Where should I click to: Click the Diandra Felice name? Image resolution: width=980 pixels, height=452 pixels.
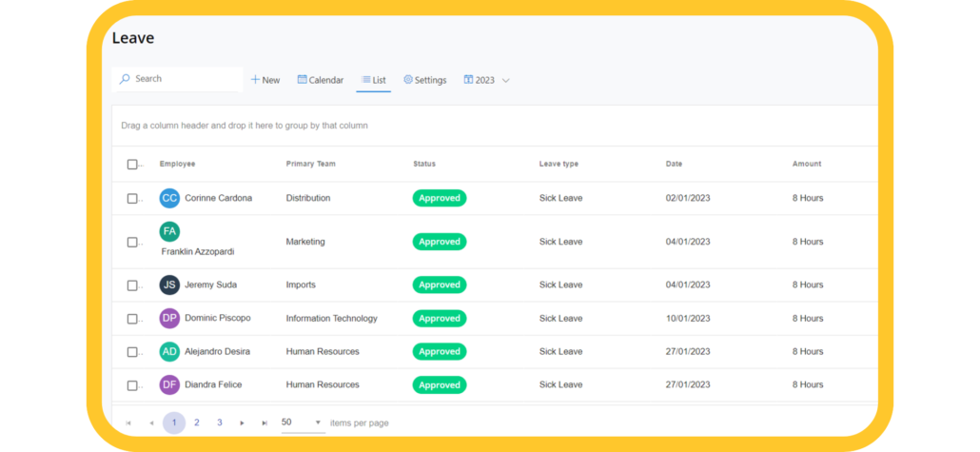pyautogui.click(x=213, y=385)
